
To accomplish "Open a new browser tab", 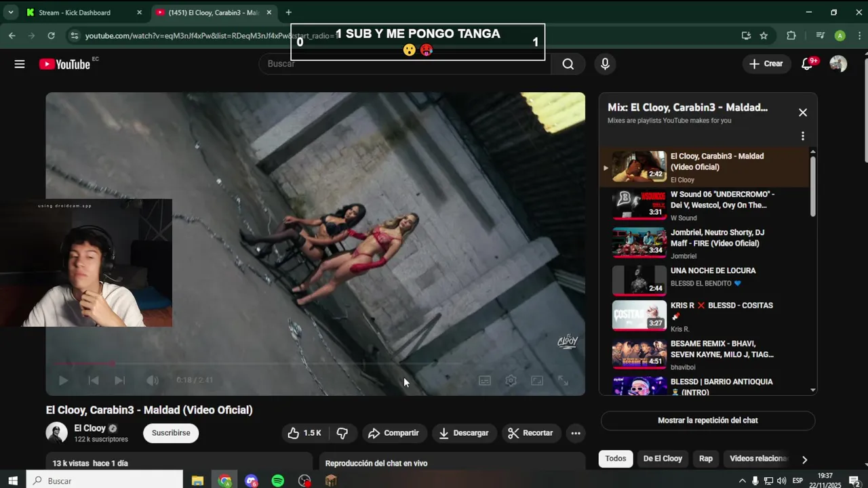I will [x=288, y=12].
